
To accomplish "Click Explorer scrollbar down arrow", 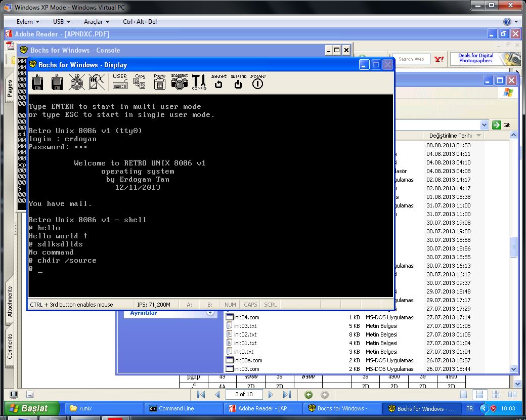I will pos(513,369).
